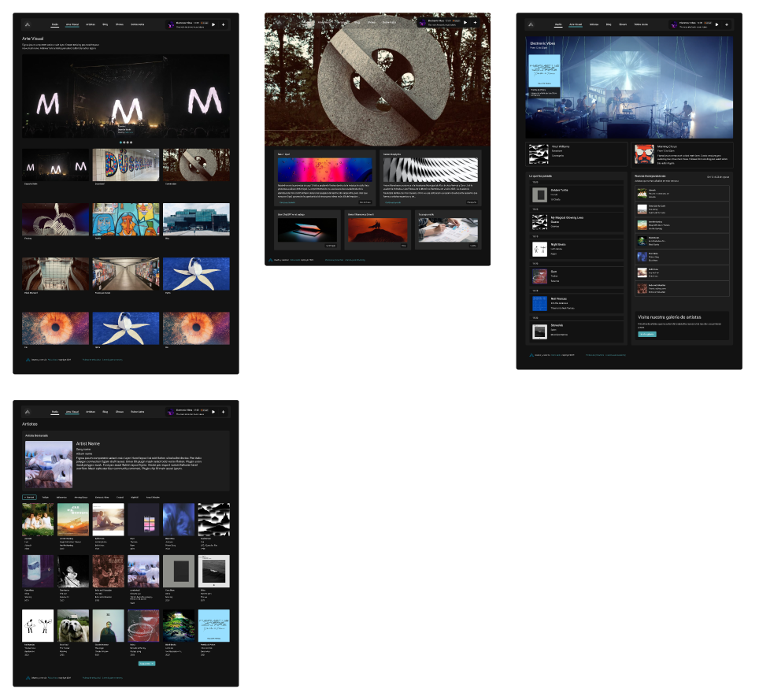
Task: Open the Blog section from the navigation
Action: click(x=106, y=24)
